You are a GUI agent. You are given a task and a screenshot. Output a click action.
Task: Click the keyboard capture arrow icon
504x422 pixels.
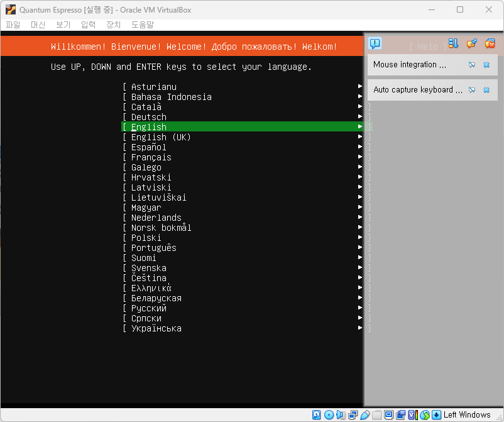pos(436,415)
